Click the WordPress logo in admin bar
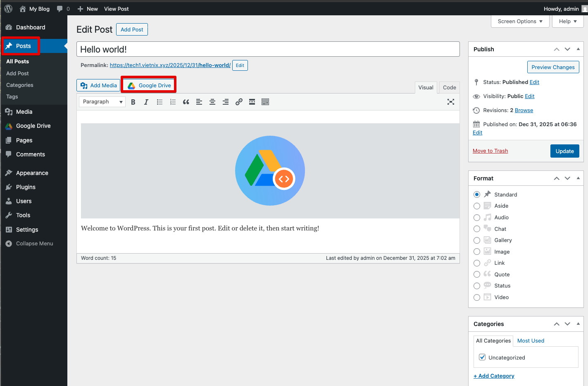Image resolution: width=588 pixels, height=386 pixels. pos(8,9)
